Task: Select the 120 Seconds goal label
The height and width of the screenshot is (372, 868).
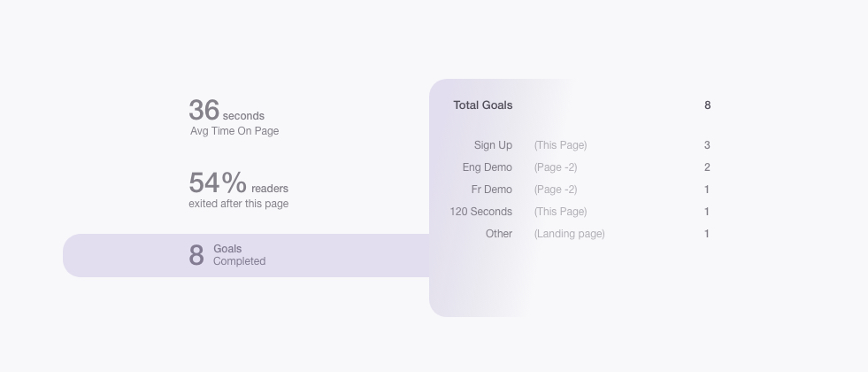Action: coord(480,212)
